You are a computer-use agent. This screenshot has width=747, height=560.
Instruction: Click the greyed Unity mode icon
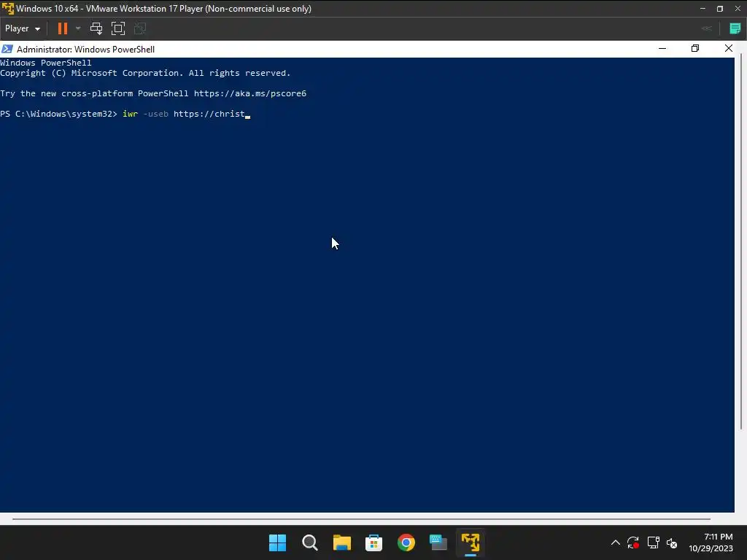click(140, 28)
